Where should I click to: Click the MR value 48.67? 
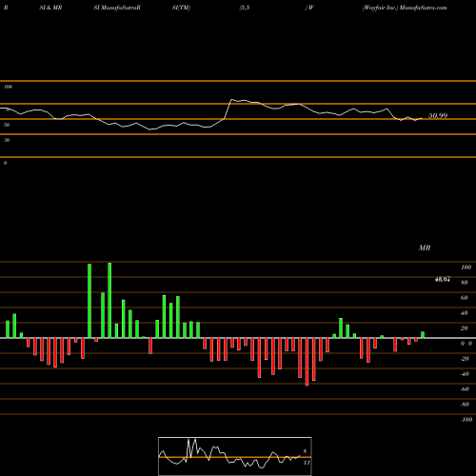coord(443,279)
